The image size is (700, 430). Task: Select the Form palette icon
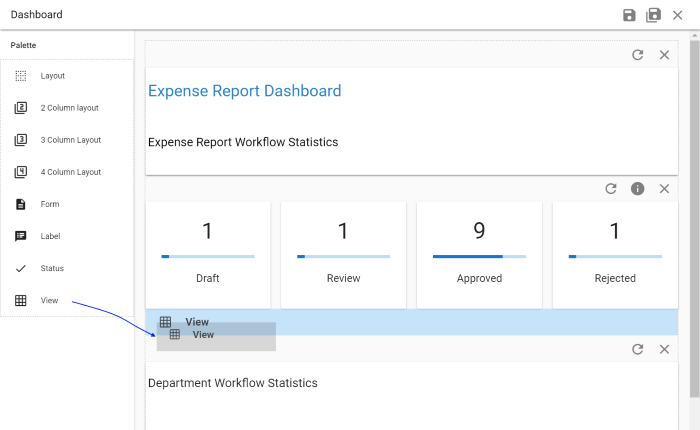(21, 204)
